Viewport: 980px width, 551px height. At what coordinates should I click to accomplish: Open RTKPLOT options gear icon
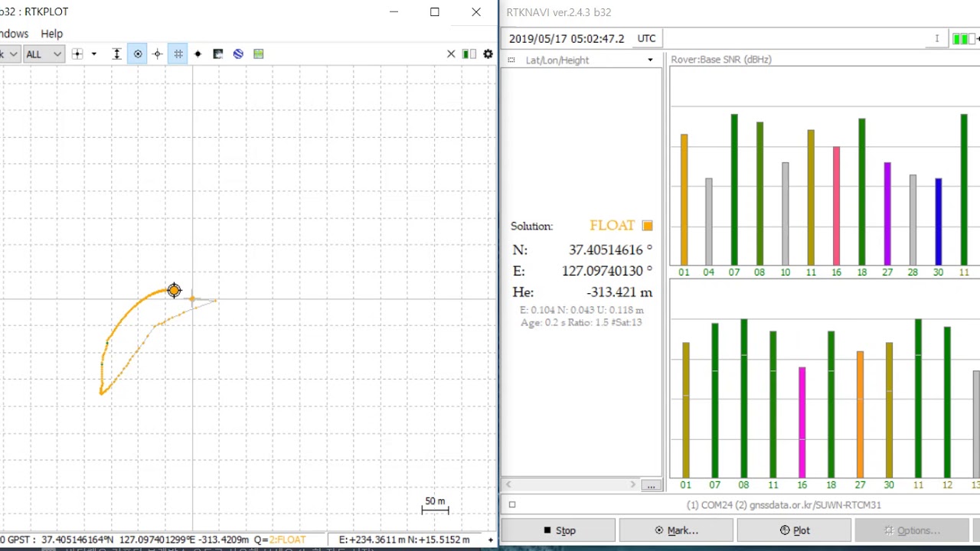[x=488, y=54]
